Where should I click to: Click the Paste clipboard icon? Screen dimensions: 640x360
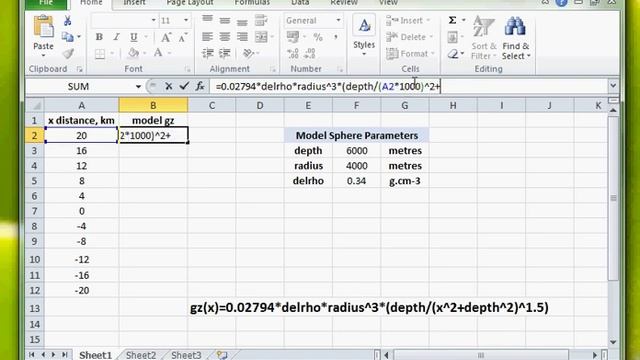[x=43, y=27]
